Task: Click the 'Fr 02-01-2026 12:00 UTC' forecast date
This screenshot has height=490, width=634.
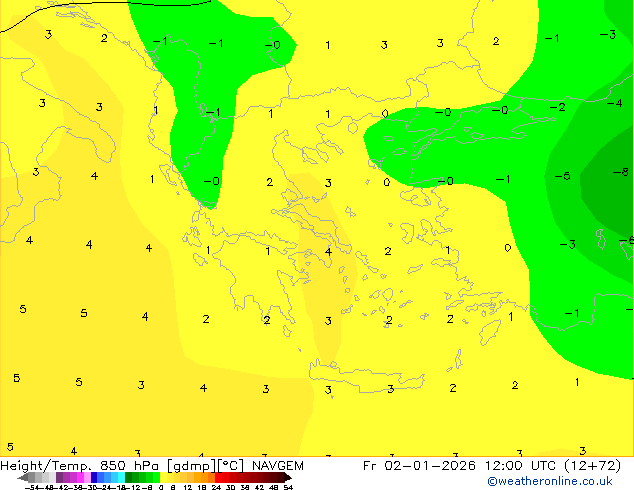Action: click(459, 466)
